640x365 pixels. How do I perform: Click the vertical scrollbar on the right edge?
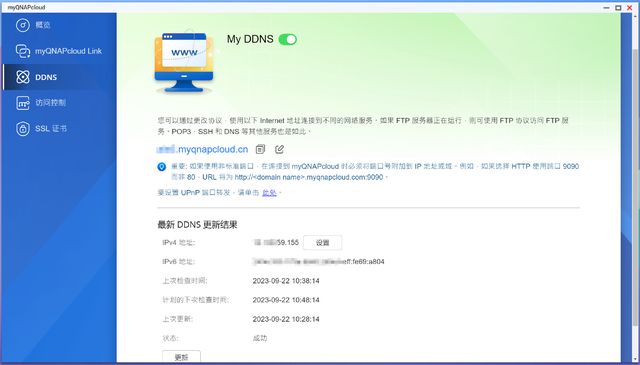[636, 188]
